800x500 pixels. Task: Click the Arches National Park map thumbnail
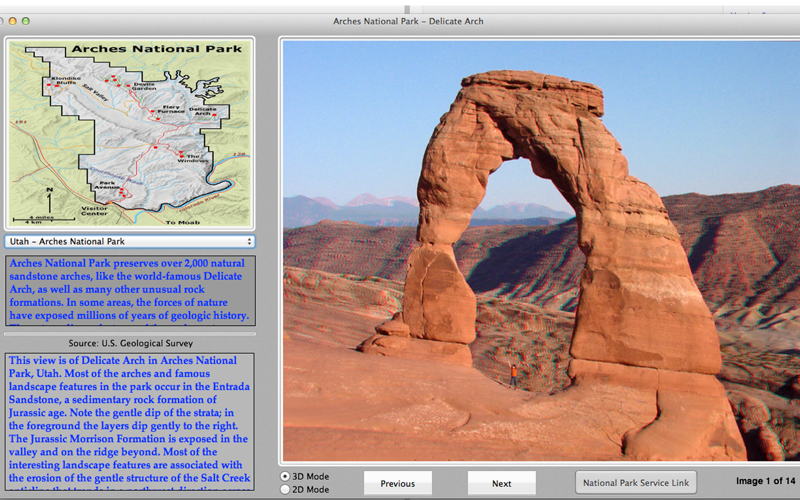coord(130,133)
